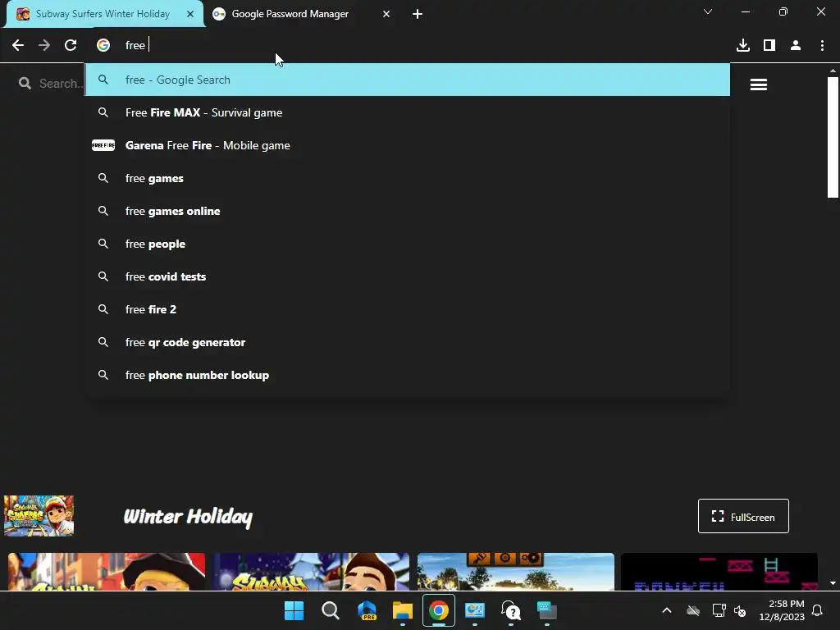Close the Google Password Manager tab
The image size is (840, 630).
click(x=386, y=14)
